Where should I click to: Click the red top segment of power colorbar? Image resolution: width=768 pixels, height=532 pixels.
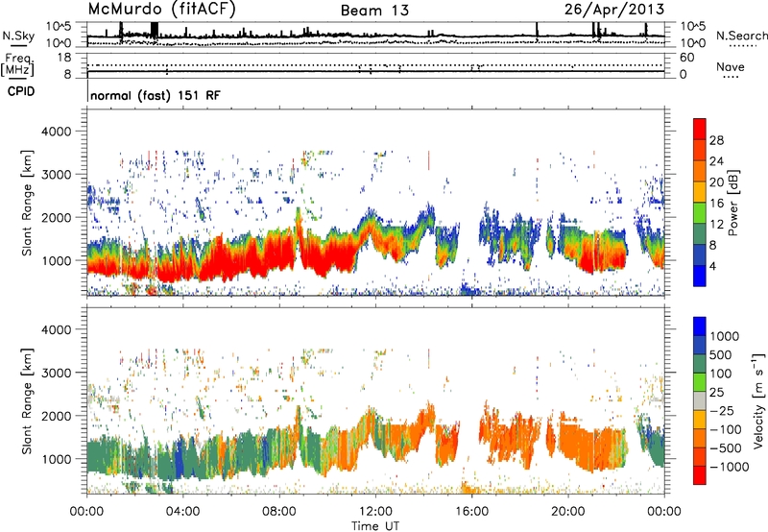pyautogui.click(x=700, y=129)
